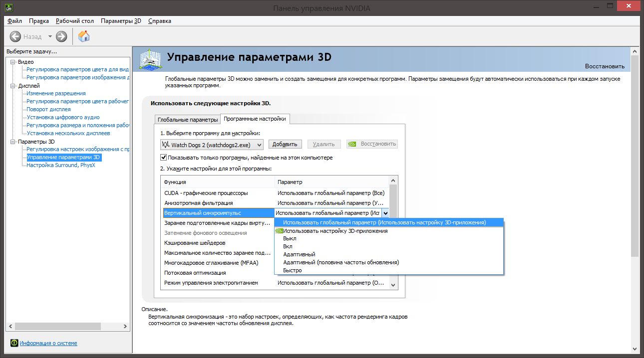Open Регулировка параметров изображения under Видео

[77, 77]
